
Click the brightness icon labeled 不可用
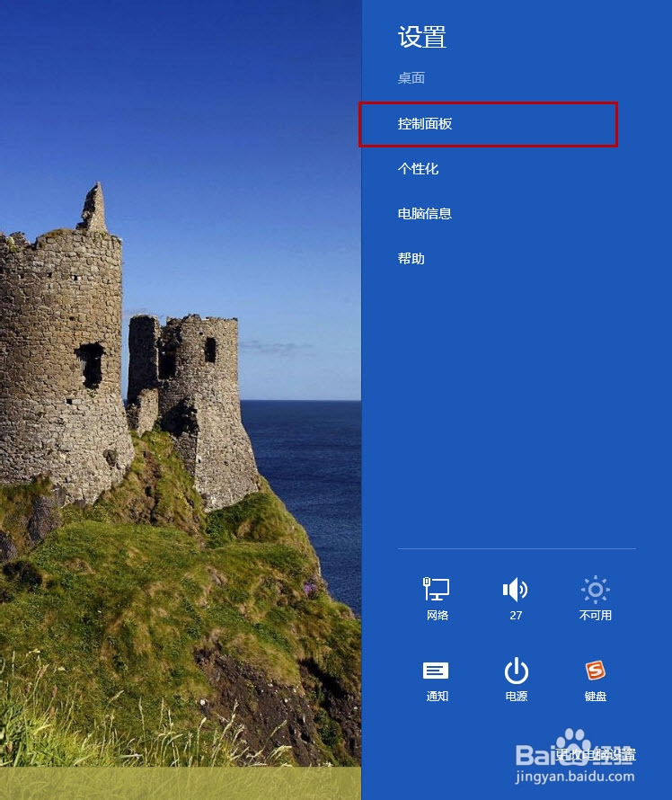coord(595,599)
